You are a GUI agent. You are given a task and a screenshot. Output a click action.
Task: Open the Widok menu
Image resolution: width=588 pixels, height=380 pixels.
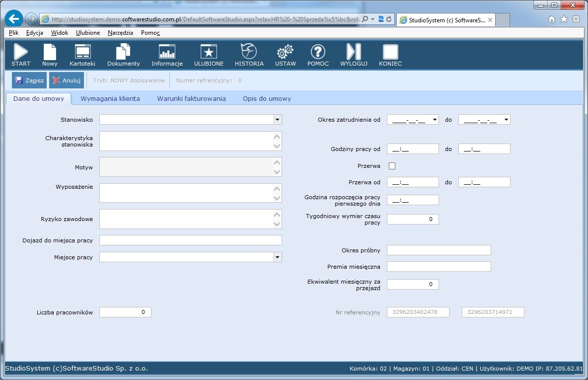coord(60,33)
